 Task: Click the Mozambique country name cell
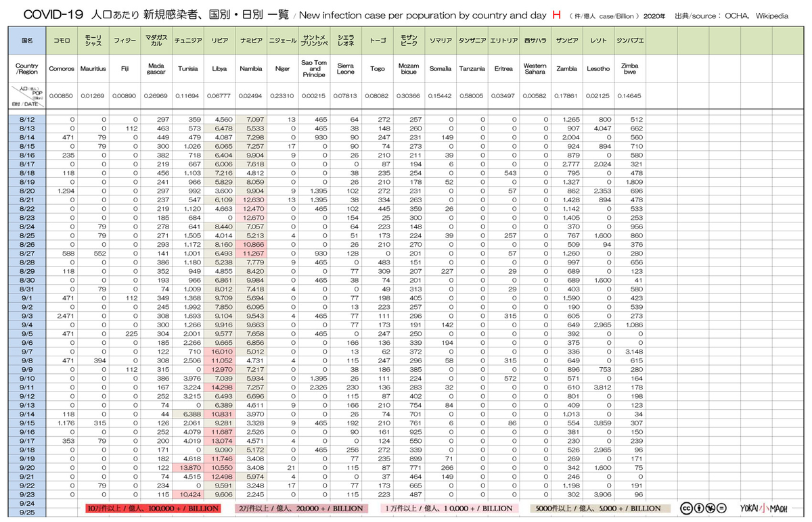[409, 69]
